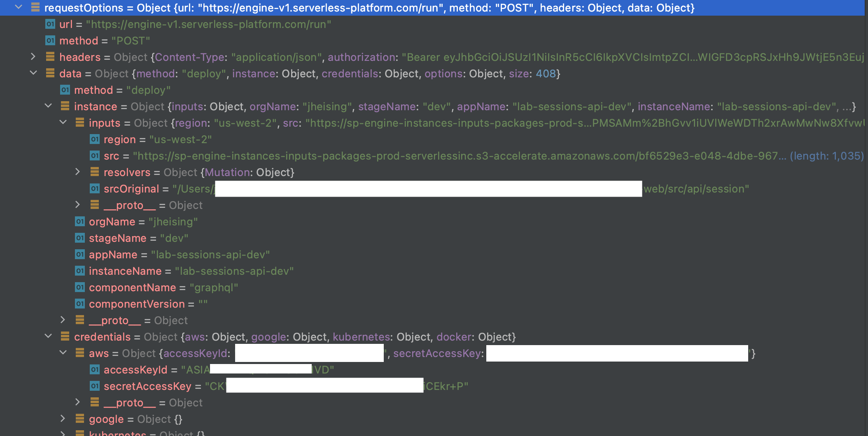Select the method = "POST" entry
The image size is (868, 436).
click(104, 41)
